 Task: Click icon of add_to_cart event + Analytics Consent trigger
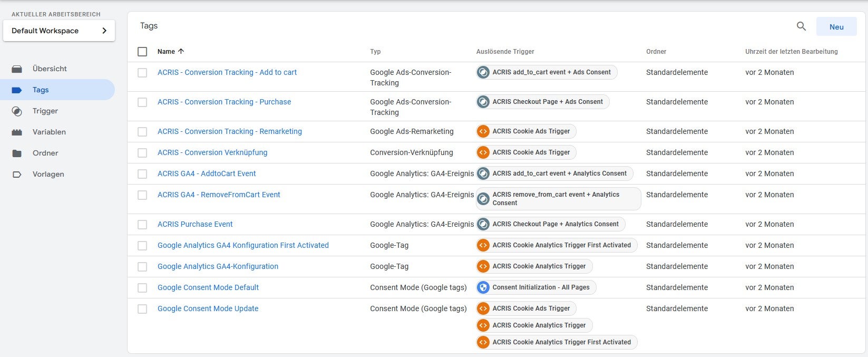point(483,173)
